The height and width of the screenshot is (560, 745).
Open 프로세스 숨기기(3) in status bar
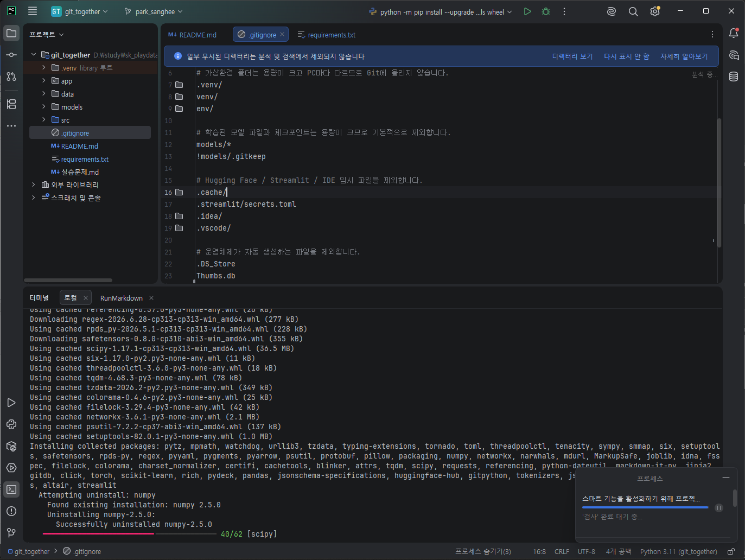pyautogui.click(x=483, y=551)
